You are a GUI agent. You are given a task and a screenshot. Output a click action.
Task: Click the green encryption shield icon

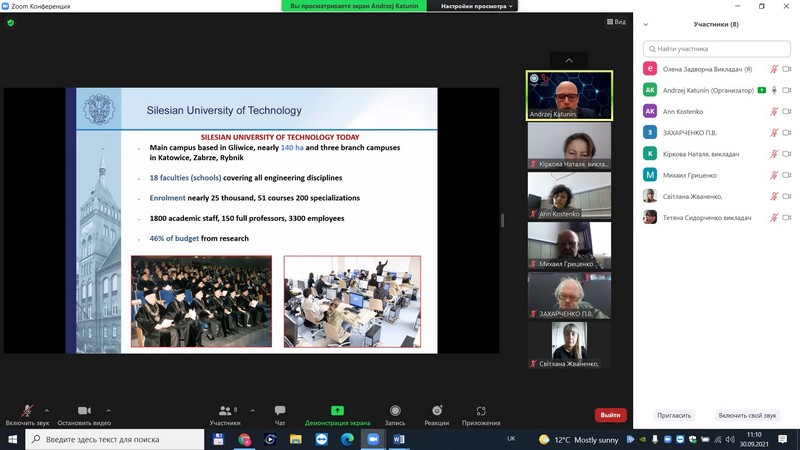pos(11,22)
